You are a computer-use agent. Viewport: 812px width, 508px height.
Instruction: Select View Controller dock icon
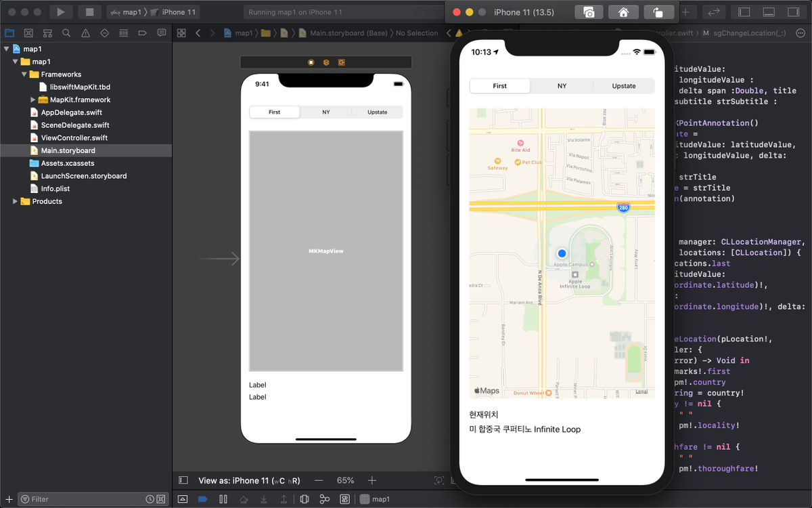point(311,62)
